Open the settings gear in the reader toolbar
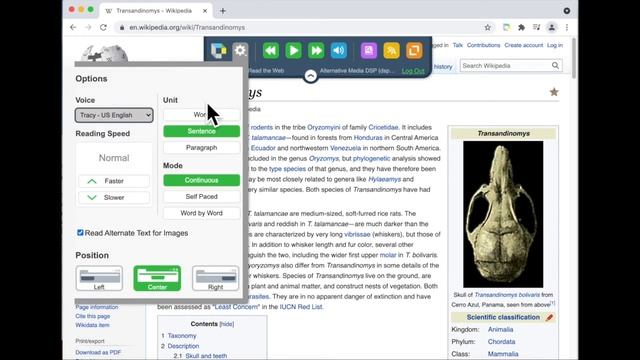Viewport: 640px width, 360px height. point(240,51)
